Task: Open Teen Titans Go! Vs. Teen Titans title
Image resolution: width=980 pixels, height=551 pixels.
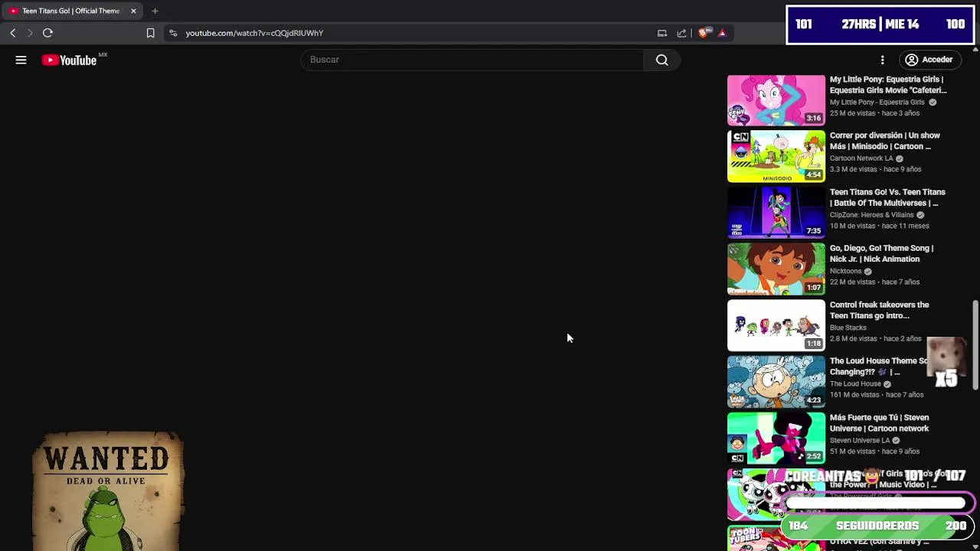Action: (887, 197)
